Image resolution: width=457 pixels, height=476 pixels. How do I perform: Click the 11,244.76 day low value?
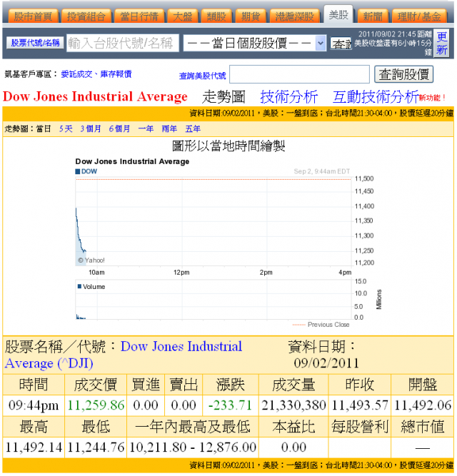coord(96,447)
